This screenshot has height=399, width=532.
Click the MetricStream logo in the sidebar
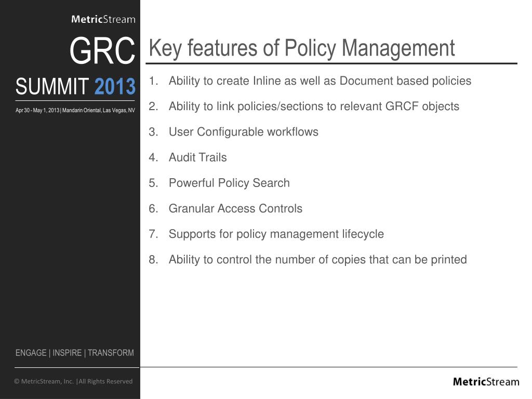103,19
